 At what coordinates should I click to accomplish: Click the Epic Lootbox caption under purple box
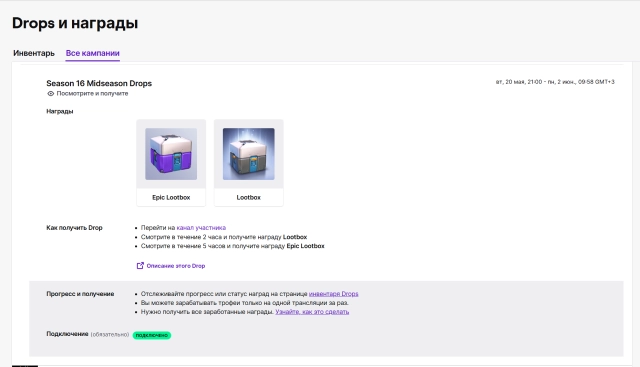[x=171, y=198]
